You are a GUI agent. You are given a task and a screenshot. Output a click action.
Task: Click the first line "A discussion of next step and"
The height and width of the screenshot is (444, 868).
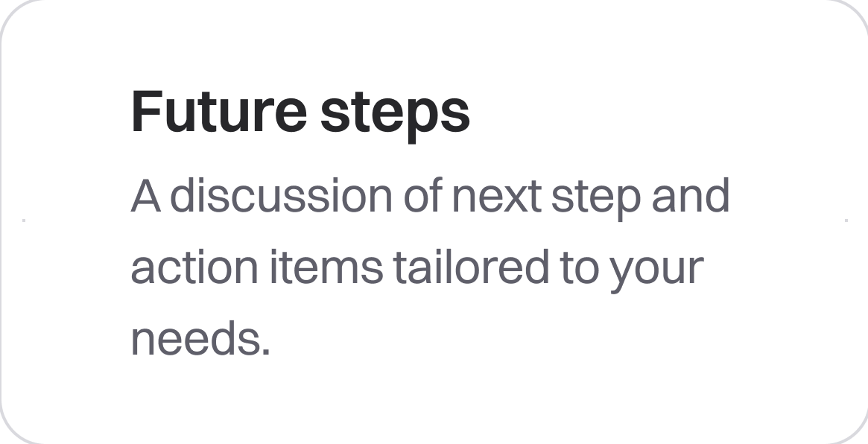point(430,199)
